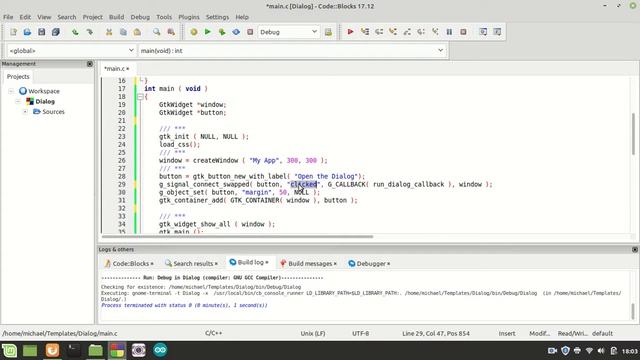Switch to the Debugger log tab
This screenshot has height=360, width=640.
pos(369,264)
